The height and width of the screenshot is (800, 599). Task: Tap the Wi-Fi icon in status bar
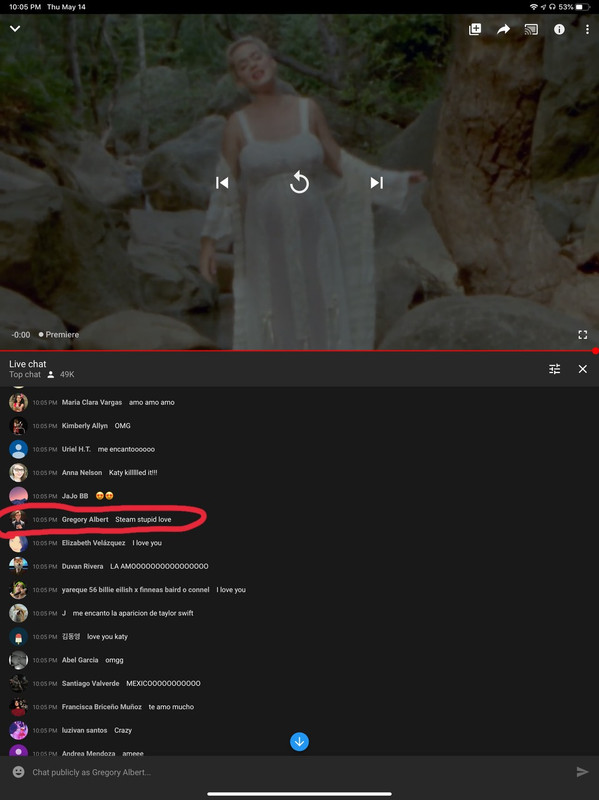pos(534,7)
